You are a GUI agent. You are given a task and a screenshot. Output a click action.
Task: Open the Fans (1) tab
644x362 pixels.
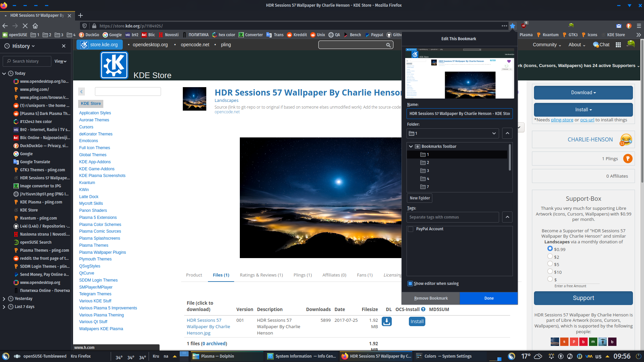(365, 275)
